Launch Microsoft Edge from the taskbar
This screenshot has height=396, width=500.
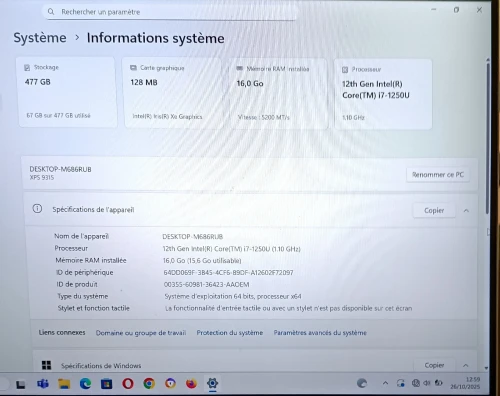tap(85, 384)
